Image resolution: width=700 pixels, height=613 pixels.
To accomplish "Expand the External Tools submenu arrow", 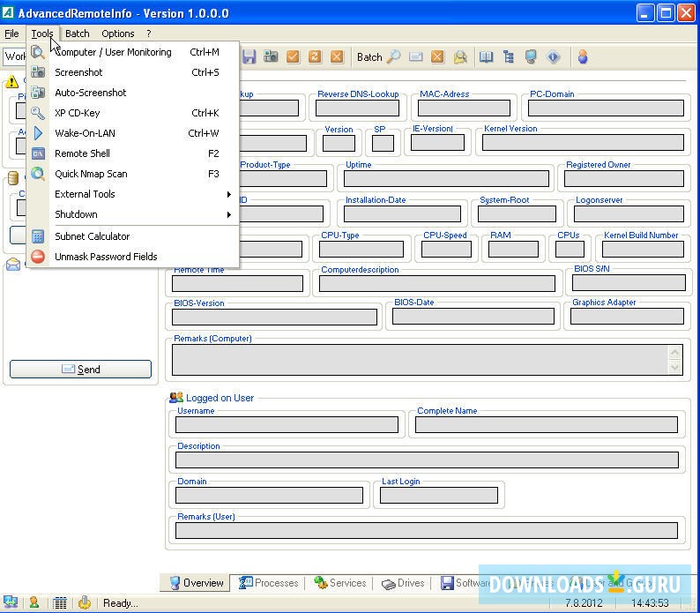I will point(228,194).
